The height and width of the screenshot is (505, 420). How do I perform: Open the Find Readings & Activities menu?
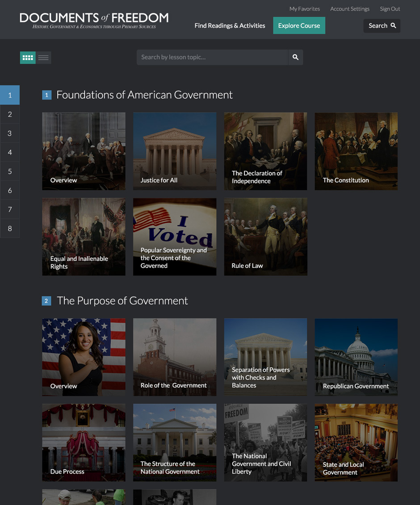coord(230,25)
